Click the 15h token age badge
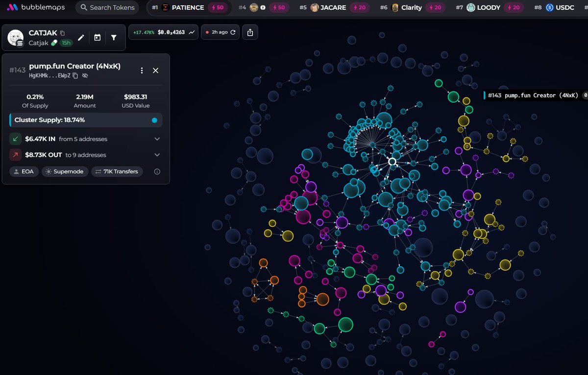The height and width of the screenshot is (375, 588). 66,43
